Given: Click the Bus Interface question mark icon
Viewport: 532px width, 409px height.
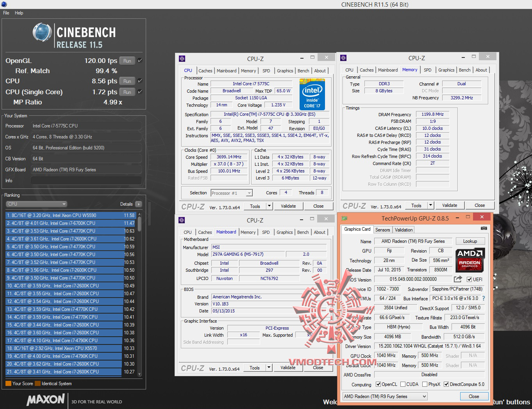Looking at the screenshot, I should click(x=484, y=298).
